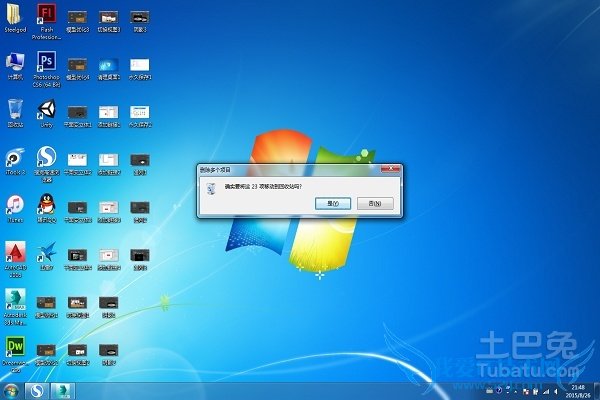Close the delete confirmation dialog
Viewport: 600px width, 400px height.
tap(394, 171)
